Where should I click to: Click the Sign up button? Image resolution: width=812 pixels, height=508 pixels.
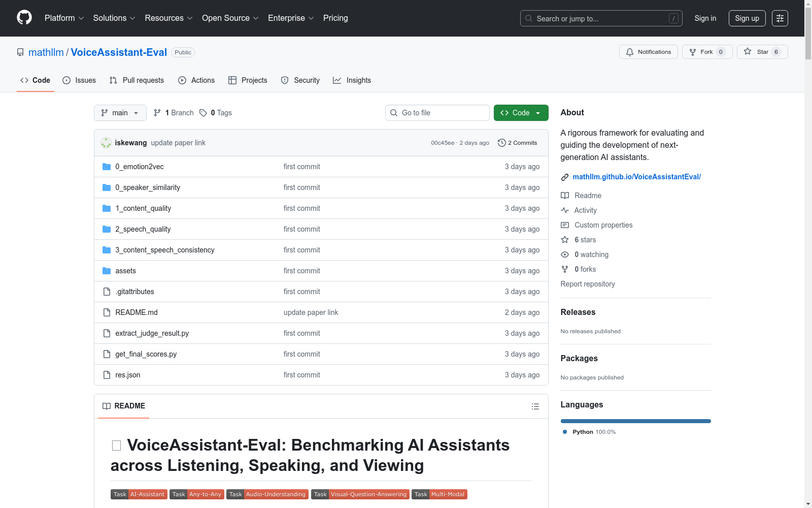tap(747, 18)
